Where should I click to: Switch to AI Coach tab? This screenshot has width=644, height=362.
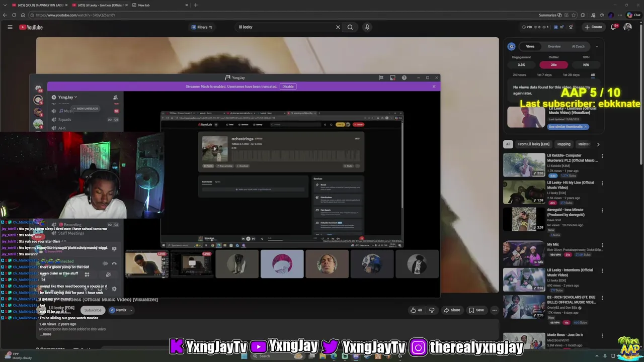coord(578,46)
